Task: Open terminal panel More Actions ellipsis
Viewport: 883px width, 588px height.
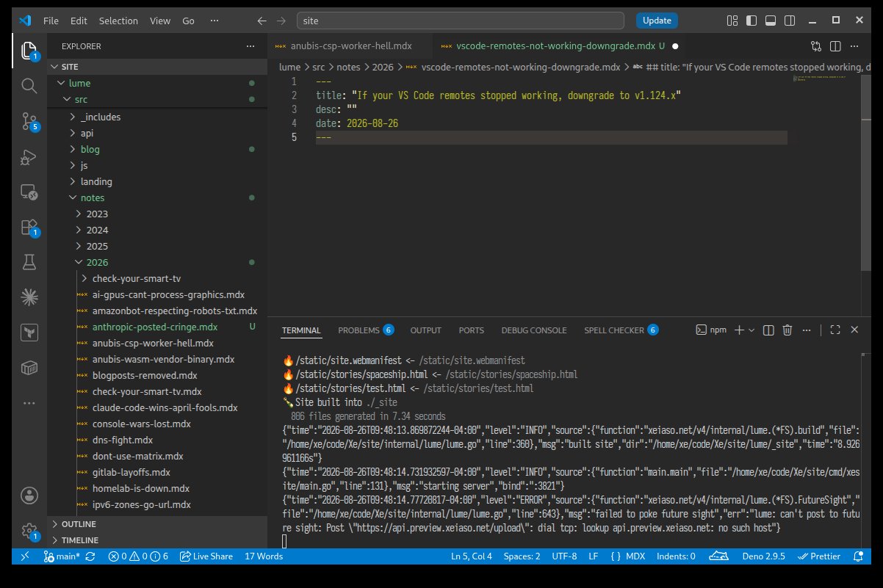Action: 807,330
